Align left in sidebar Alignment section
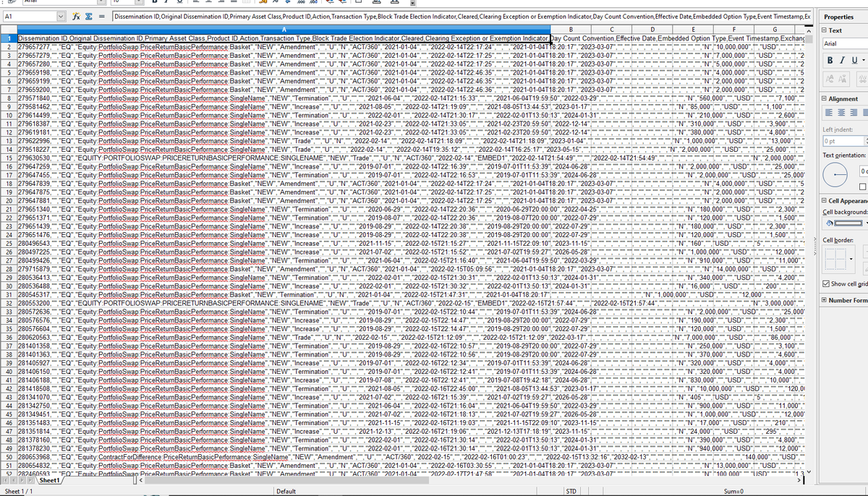Viewport: 868px width, 496px height. (x=830, y=114)
